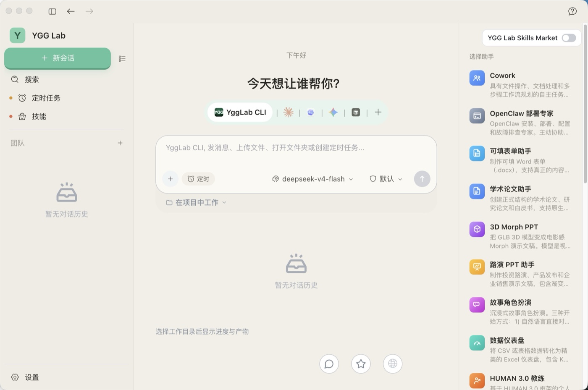The height and width of the screenshot is (390, 588).
Task: Toggle the sidebar panel icon in title bar
Action: [x=52, y=11]
